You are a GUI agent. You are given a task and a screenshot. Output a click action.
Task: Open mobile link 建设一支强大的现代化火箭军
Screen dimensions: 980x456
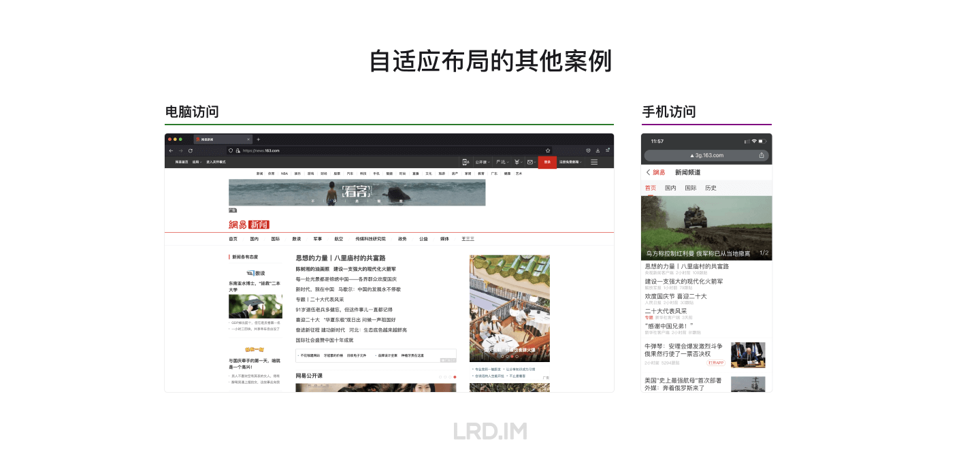(684, 281)
